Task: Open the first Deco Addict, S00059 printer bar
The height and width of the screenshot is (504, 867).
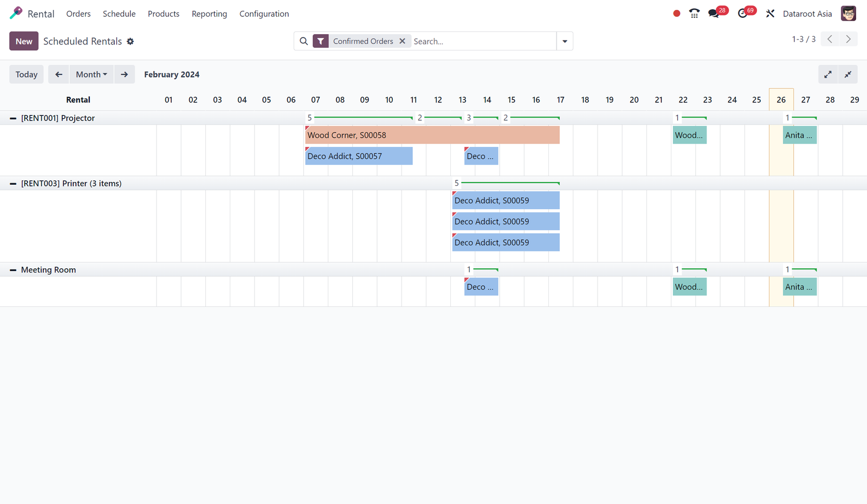Action: [x=506, y=201]
